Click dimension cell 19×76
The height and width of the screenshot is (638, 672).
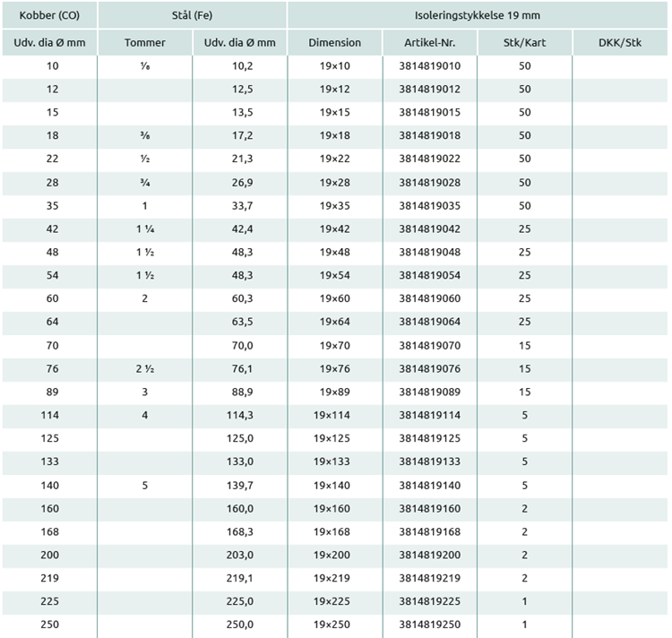335,368
